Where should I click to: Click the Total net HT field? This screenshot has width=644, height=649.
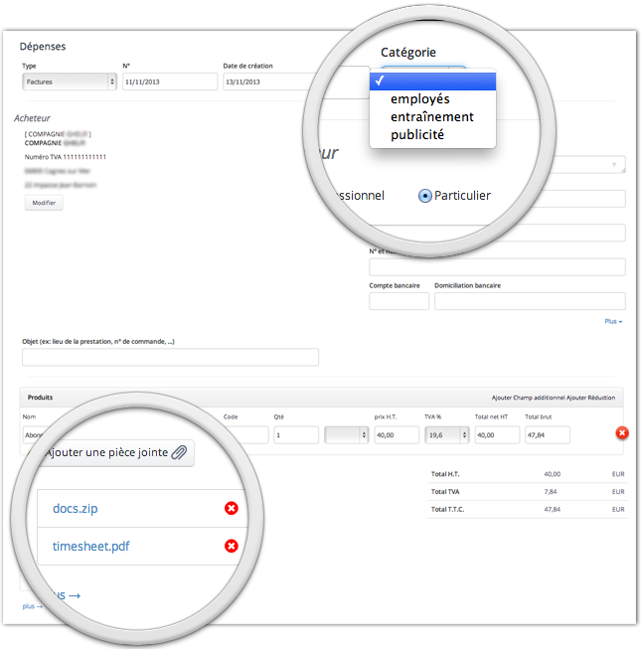(497, 435)
